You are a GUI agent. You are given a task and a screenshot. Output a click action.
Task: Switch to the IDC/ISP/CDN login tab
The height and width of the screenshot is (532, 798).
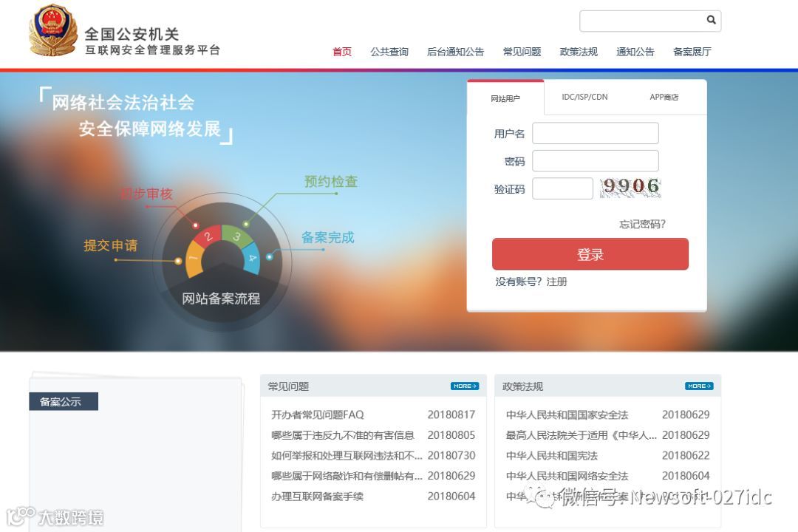[x=584, y=97]
